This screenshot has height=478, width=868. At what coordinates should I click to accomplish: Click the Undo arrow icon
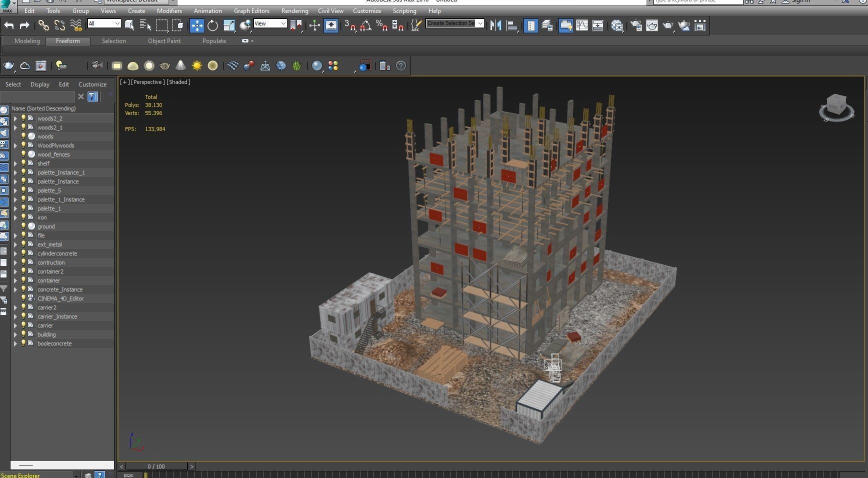9,25
